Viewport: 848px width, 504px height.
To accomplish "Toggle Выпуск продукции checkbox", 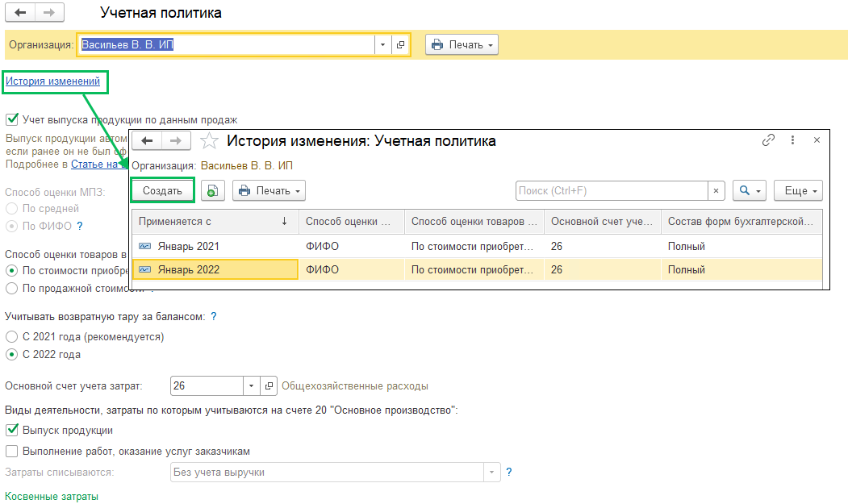I will (12, 431).
